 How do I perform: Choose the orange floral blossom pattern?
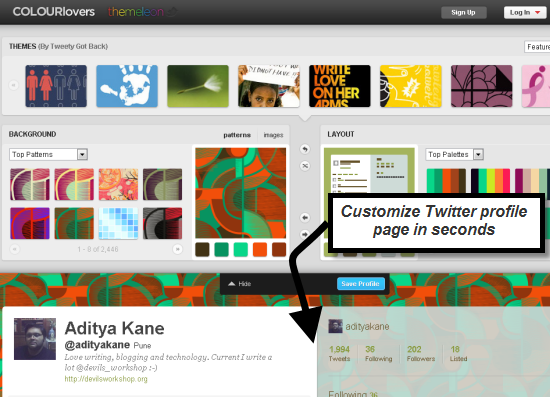tap(118, 184)
